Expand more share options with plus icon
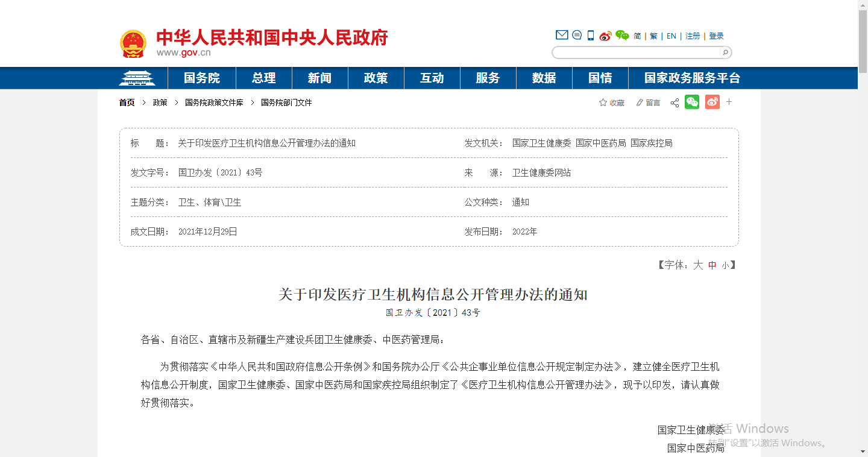The width and height of the screenshot is (868, 457). [x=729, y=102]
